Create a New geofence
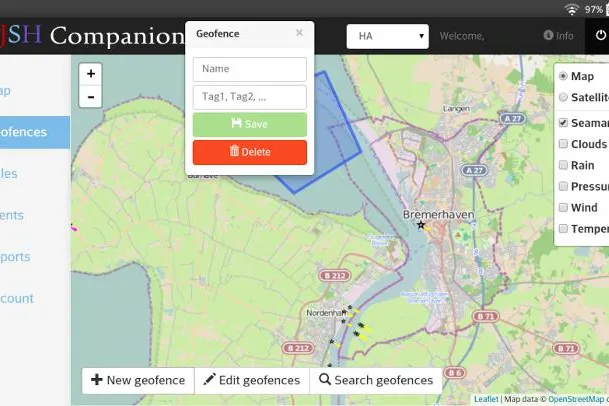 pos(138,380)
